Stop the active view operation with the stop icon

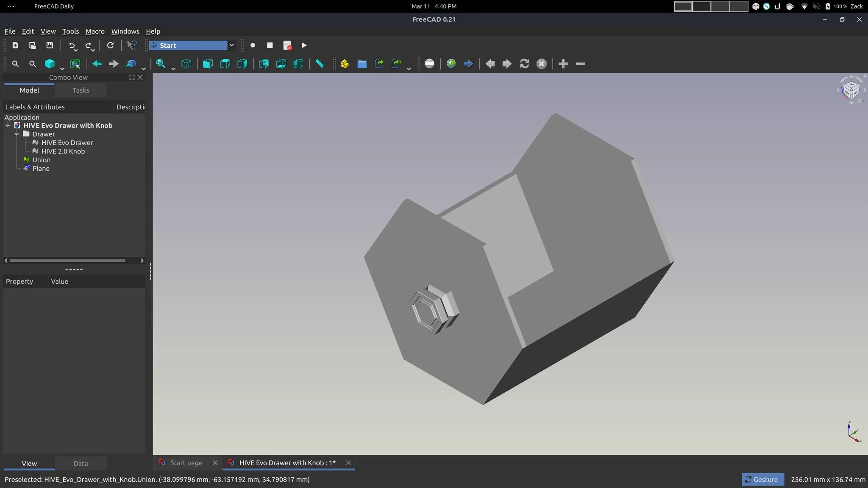point(542,64)
